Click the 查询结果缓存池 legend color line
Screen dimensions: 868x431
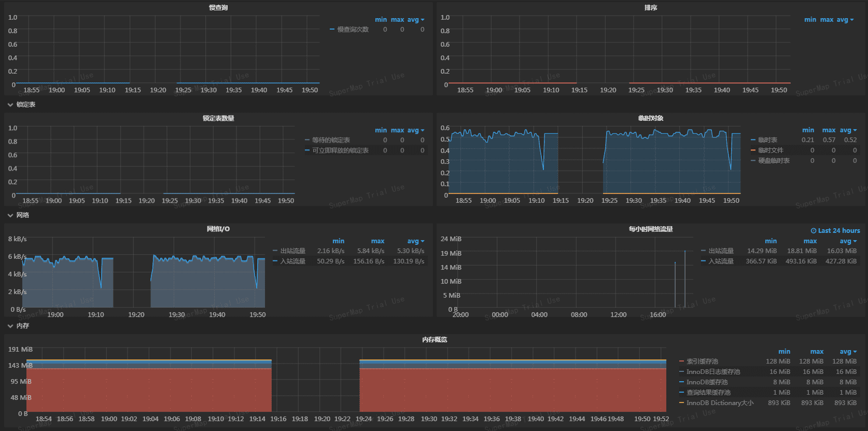[682, 393]
